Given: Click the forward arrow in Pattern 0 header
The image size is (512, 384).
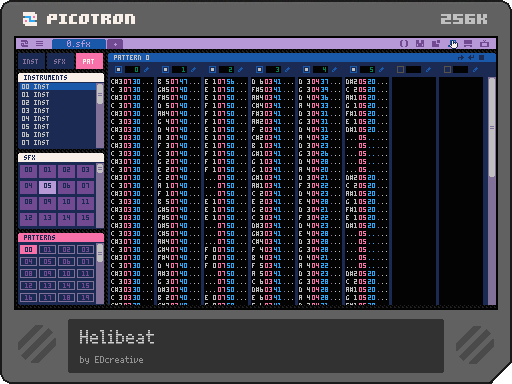Looking at the screenshot, I should [461, 58].
